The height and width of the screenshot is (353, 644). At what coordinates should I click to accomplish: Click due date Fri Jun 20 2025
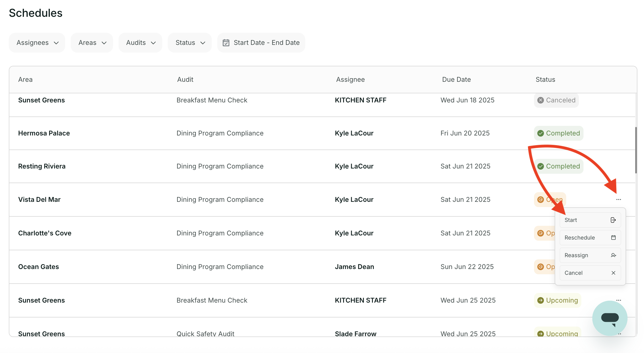pyautogui.click(x=465, y=133)
